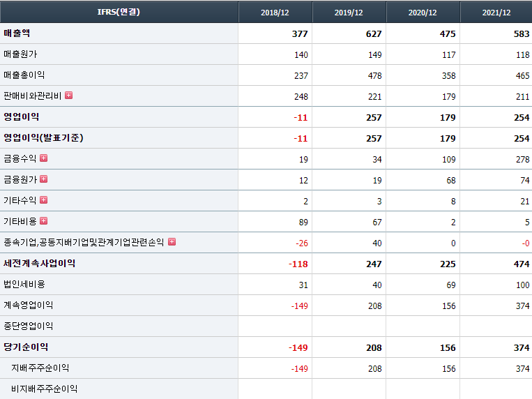Click the 2021/12 column header
This screenshot has width=532, height=399.
click(496, 13)
